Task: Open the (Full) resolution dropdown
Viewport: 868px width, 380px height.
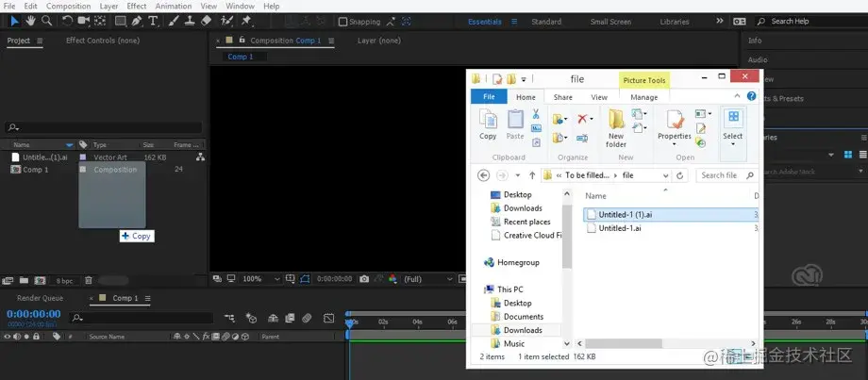Action: 428,279
